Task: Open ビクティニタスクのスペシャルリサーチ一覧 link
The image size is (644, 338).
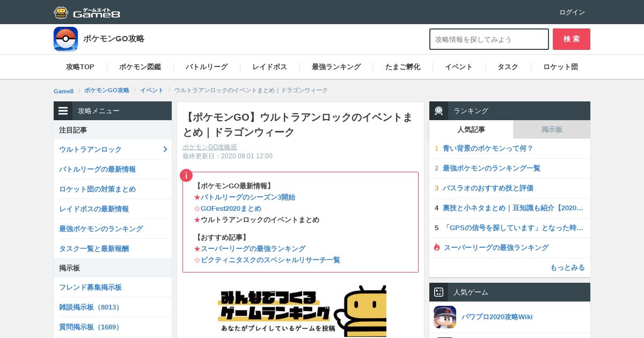Action: [270, 260]
